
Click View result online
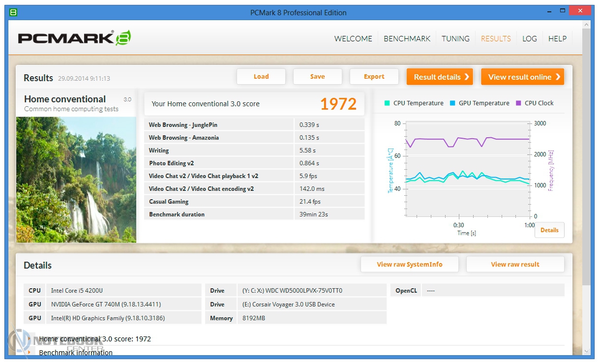pos(522,77)
